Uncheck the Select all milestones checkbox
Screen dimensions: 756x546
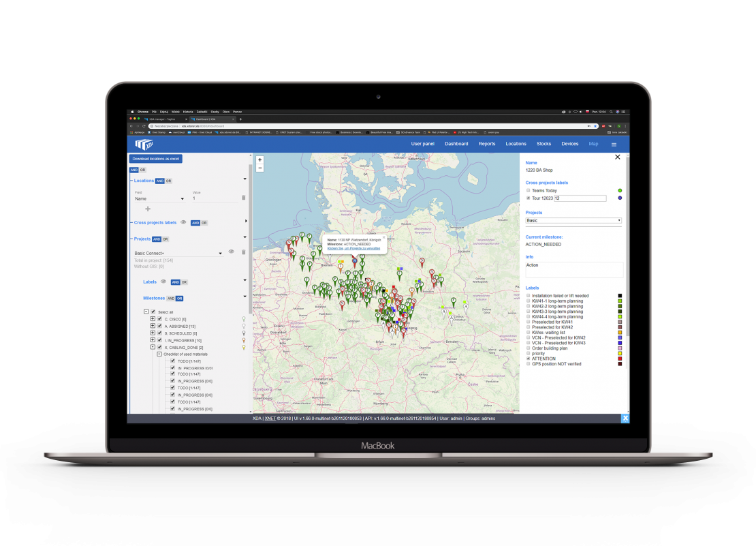(x=153, y=312)
